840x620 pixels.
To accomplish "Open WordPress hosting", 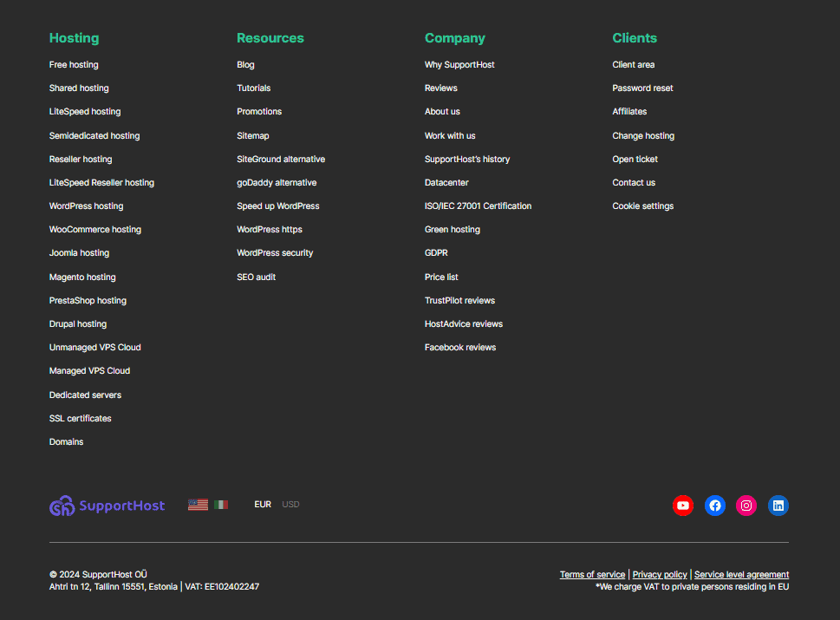I will coord(86,206).
